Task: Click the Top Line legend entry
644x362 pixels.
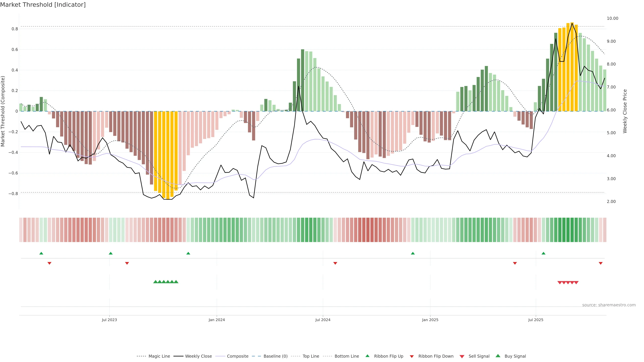Action: (x=311, y=356)
